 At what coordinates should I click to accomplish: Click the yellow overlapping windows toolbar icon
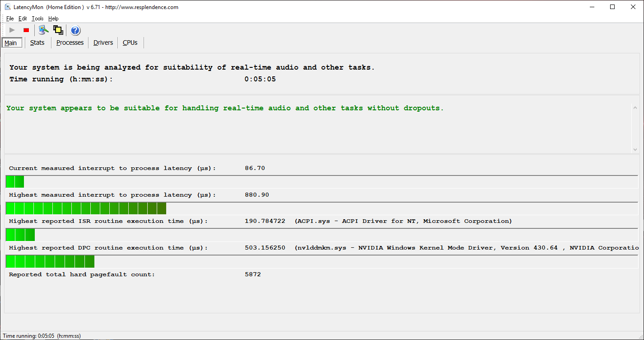click(58, 30)
